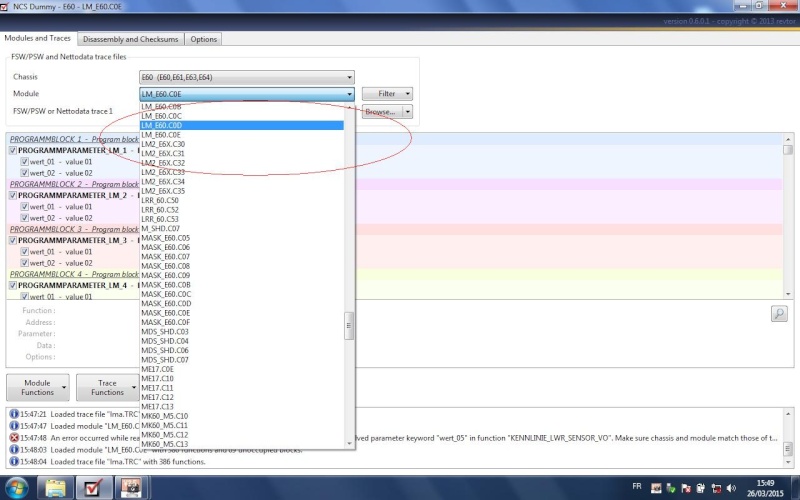800x500 pixels.
Task: Choose LRR_60.C52 from the dropdown list
Action: 242,210
